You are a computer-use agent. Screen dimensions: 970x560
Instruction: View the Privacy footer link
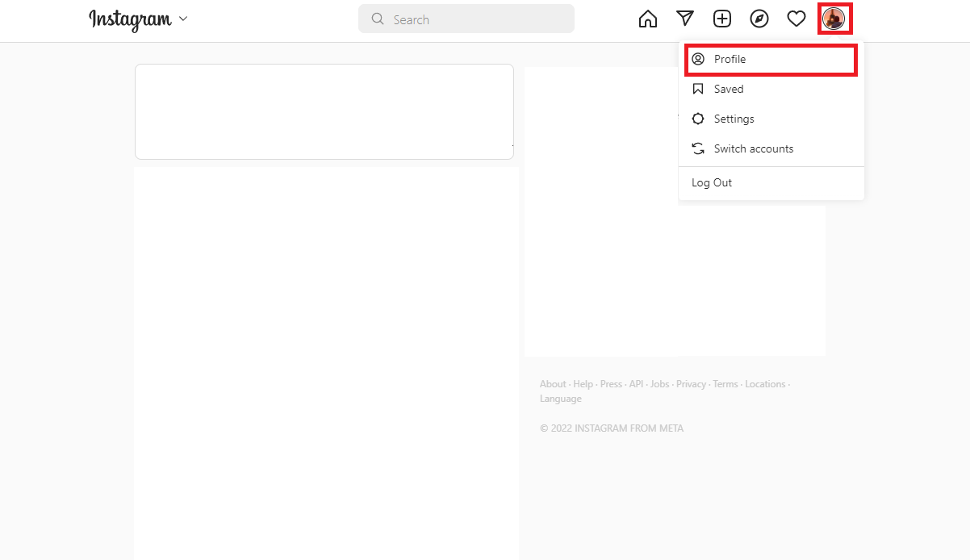691,384
